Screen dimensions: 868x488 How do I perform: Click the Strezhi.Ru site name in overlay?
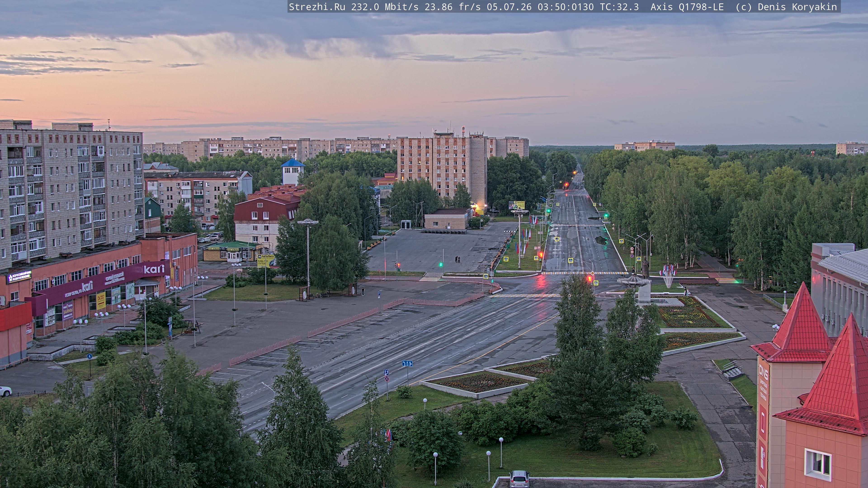point(317,7)
